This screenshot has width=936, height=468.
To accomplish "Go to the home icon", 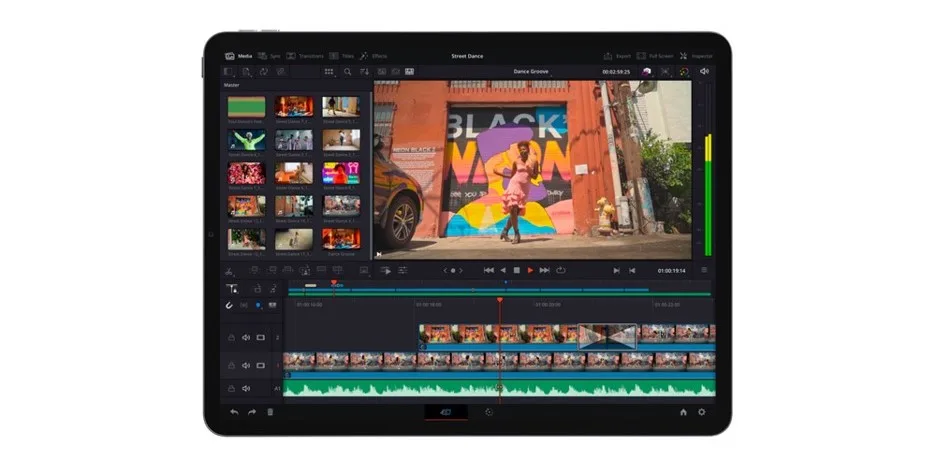I will coord(683,412).
